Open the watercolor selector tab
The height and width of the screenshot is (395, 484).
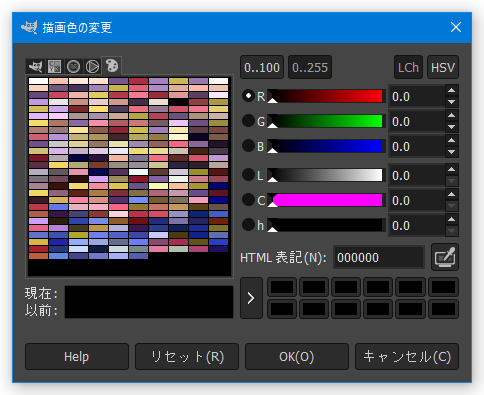73,66
